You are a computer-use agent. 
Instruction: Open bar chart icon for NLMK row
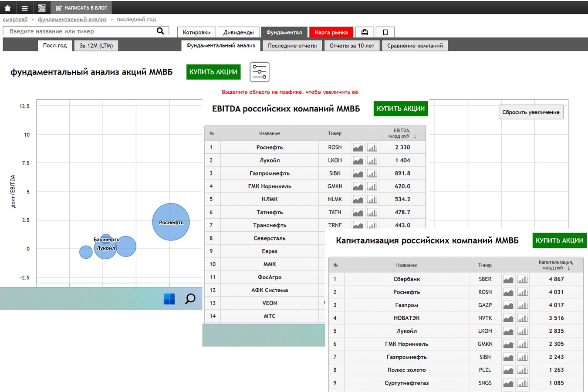click(372, 199)
